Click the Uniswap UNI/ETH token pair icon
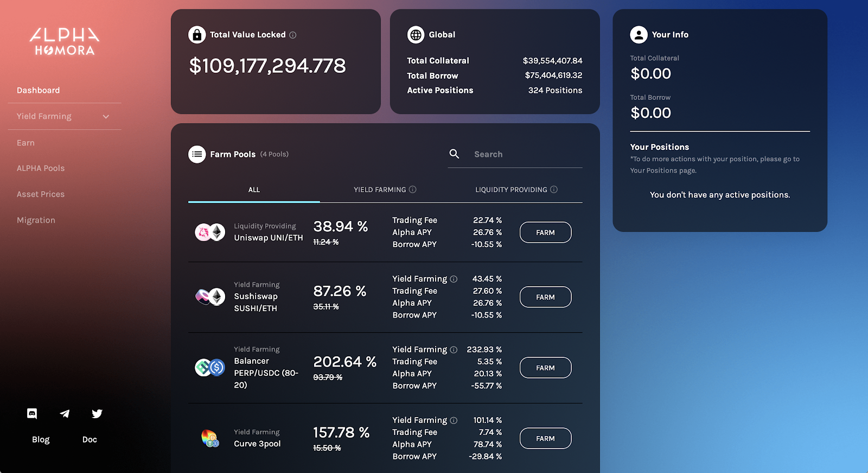 [x=210, y=232]
